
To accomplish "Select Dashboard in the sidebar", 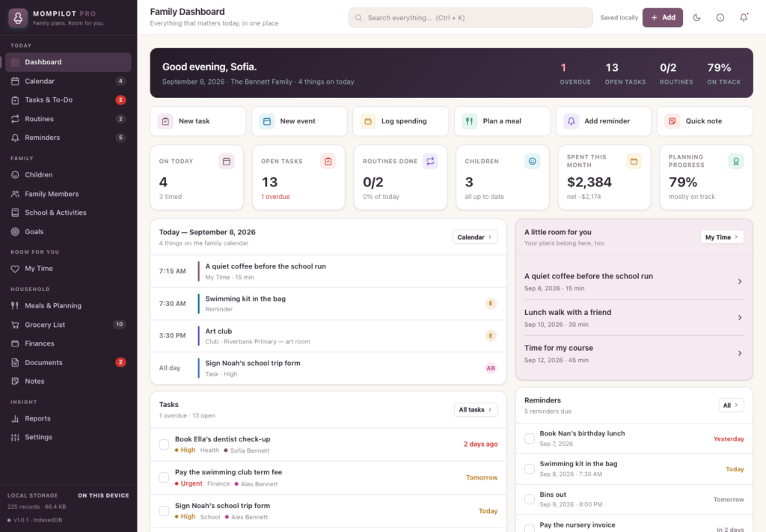I will point(68,62).
